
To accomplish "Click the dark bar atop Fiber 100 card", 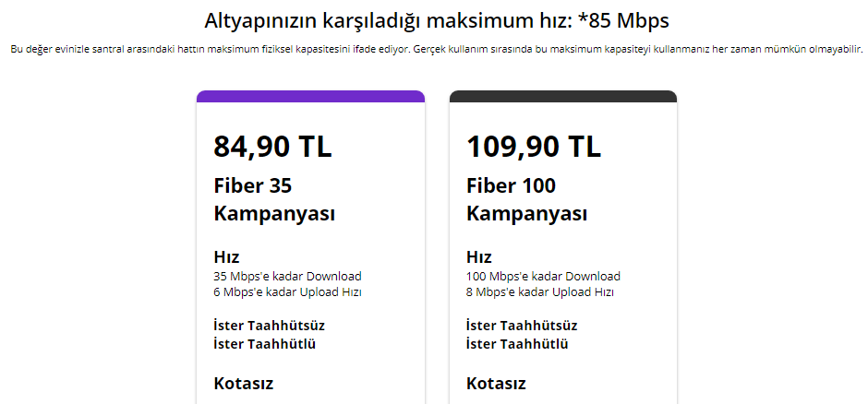I will 562,96.
